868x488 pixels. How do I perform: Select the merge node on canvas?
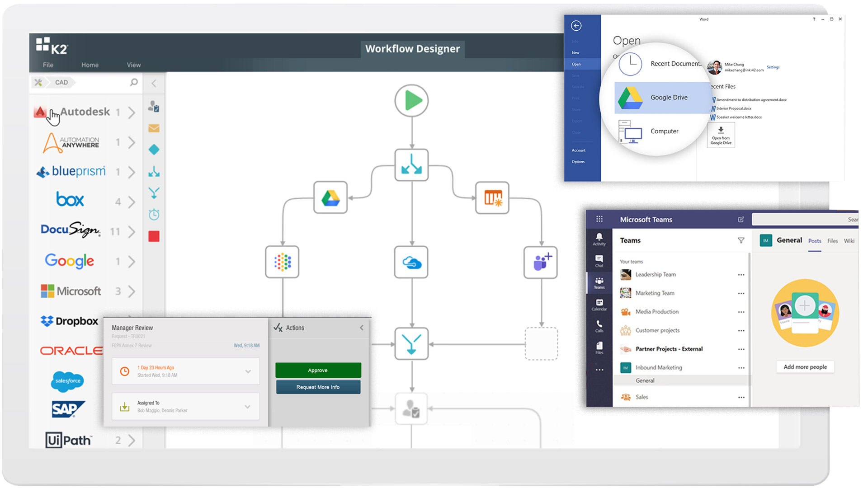click(x=411, y=344)
